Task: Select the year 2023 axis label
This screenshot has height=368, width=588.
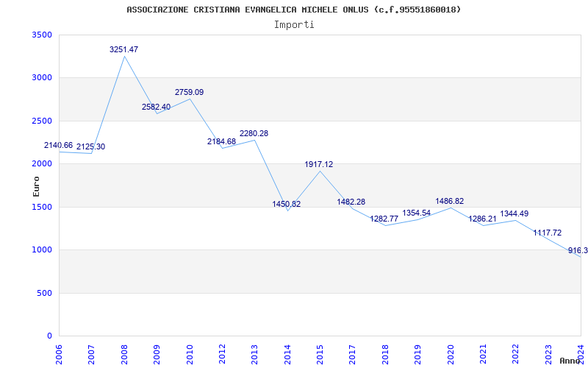Action: coord(548,354)
